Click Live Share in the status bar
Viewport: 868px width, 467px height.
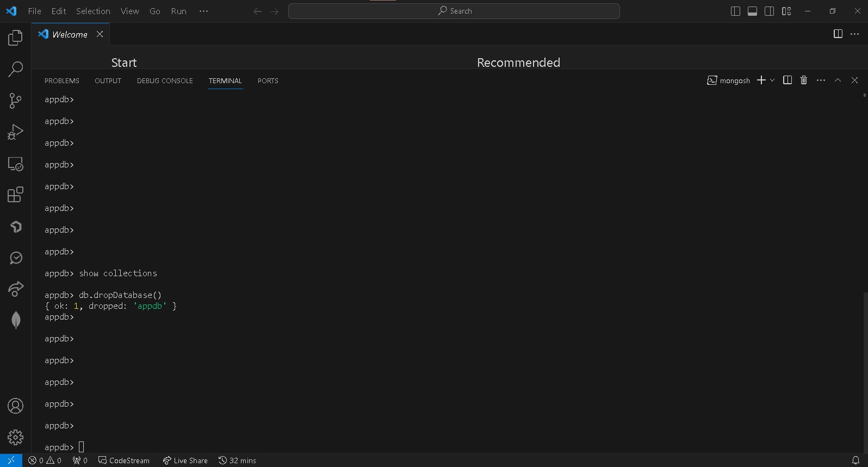point(185,460)
